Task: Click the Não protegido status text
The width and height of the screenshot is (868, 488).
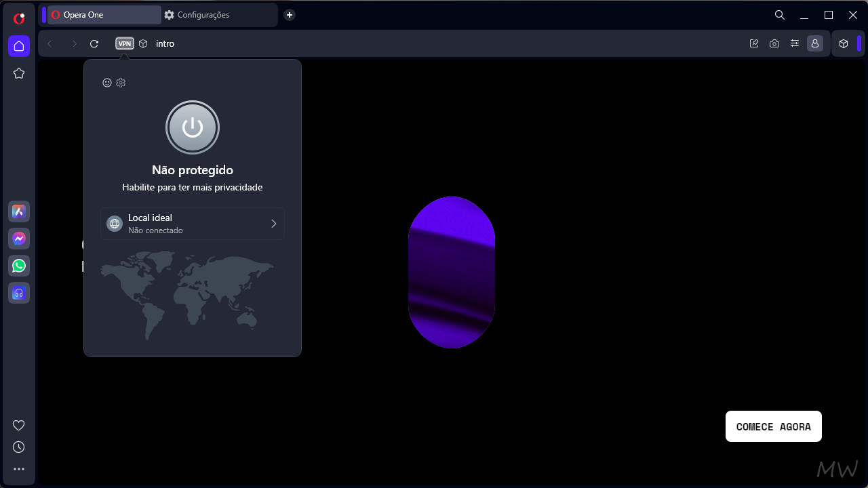Action: point(193,170)
